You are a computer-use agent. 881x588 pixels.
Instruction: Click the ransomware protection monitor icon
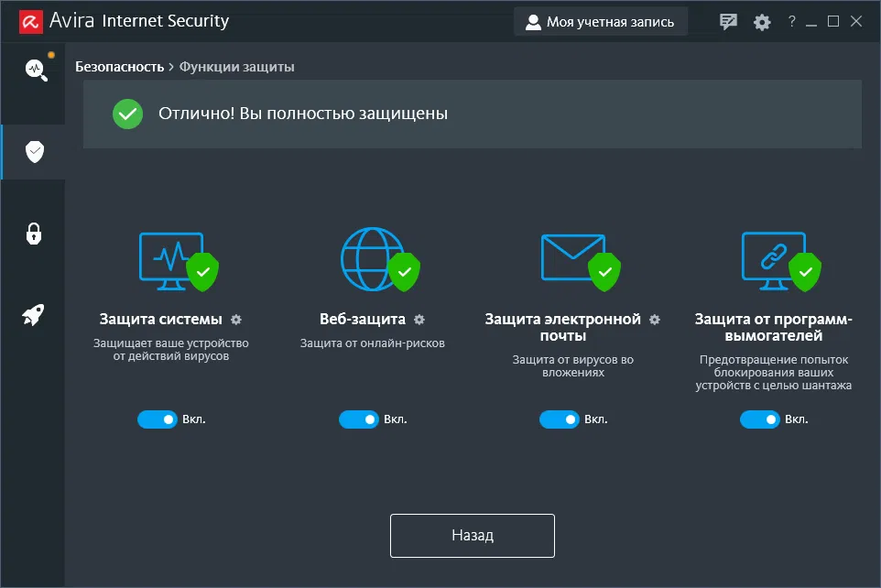pos(775,258)
